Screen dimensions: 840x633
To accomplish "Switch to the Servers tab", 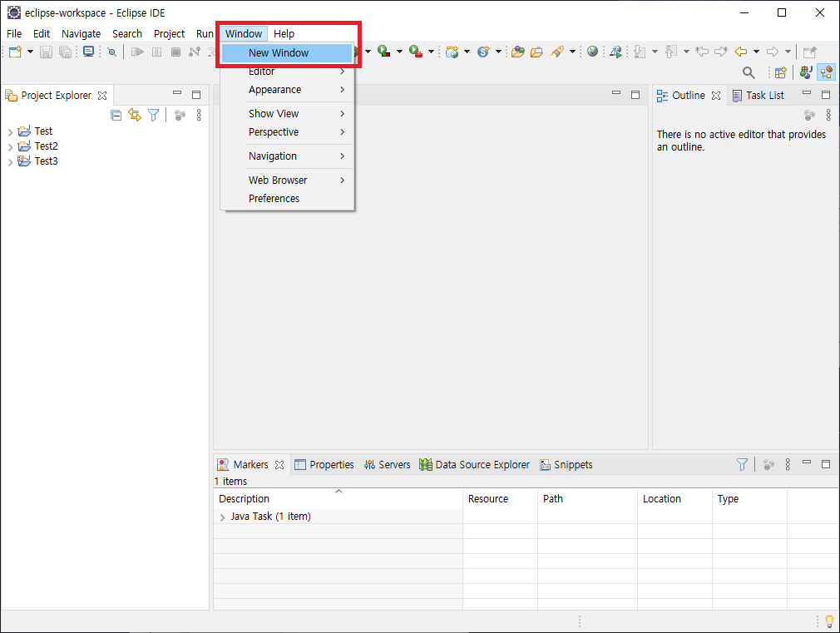I will [388, 465].
